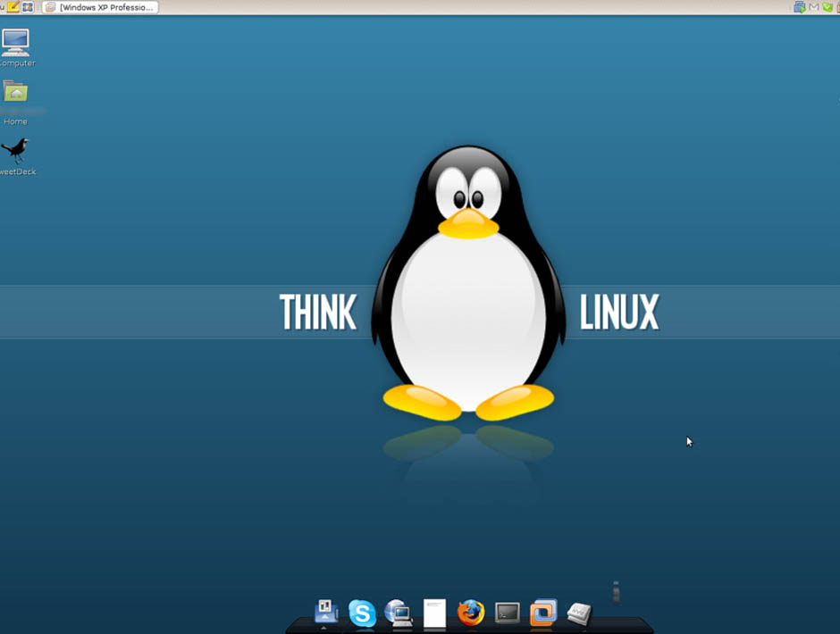Click the blue VMware tray icon with green arrow
This screenshot has height=634, width=840.
tap(799, 7)
